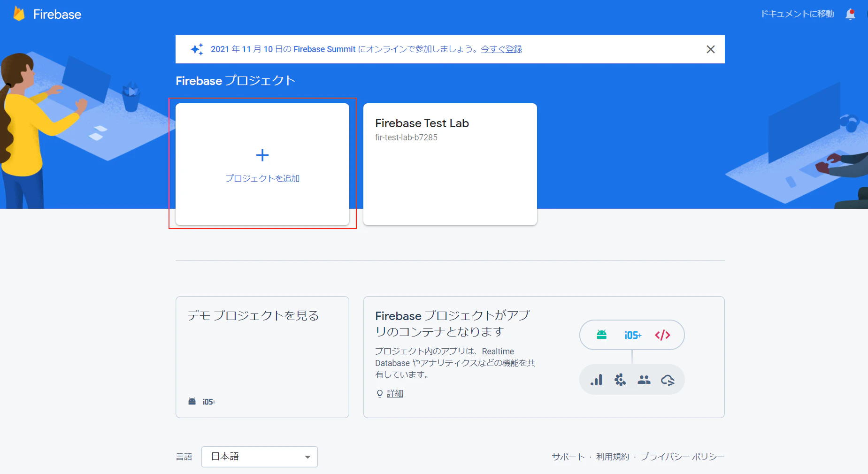
Task: Click the サポート footer link
Action: (x=568, y=457)
